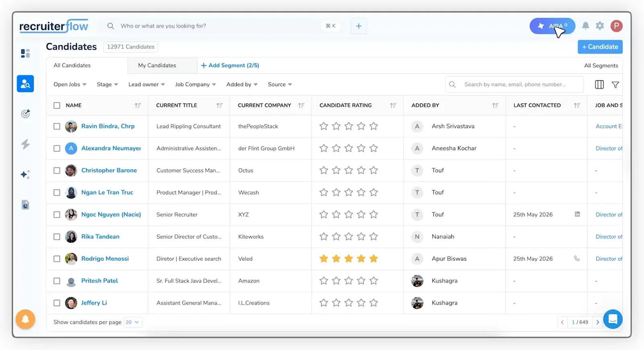This screenshot has height=350, width=644.
Task: Check the Christopher Barone row checkbox
Action: coord(57,170)
